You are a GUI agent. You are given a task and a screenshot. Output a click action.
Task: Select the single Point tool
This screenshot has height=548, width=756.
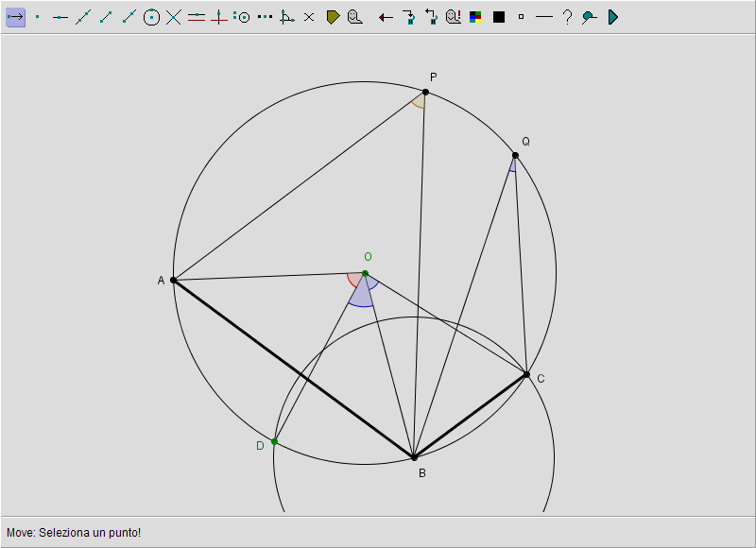pyautogui.click(x=38, y=17)
